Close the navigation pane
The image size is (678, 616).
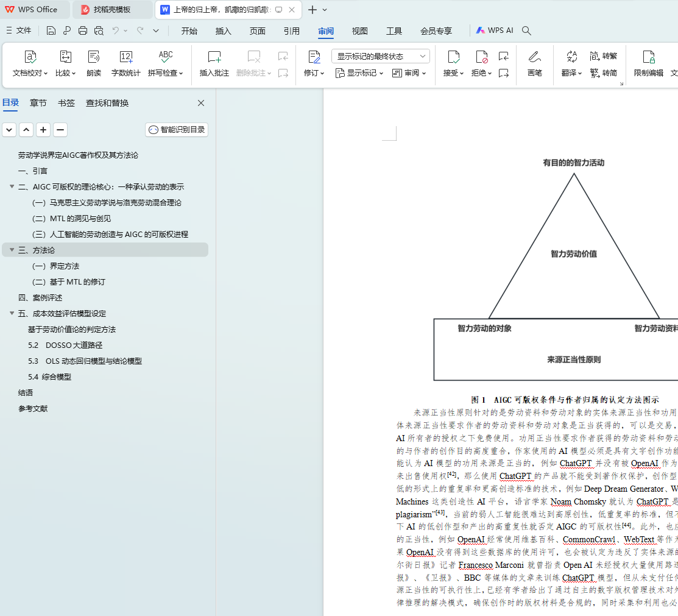tap(201, 103)
